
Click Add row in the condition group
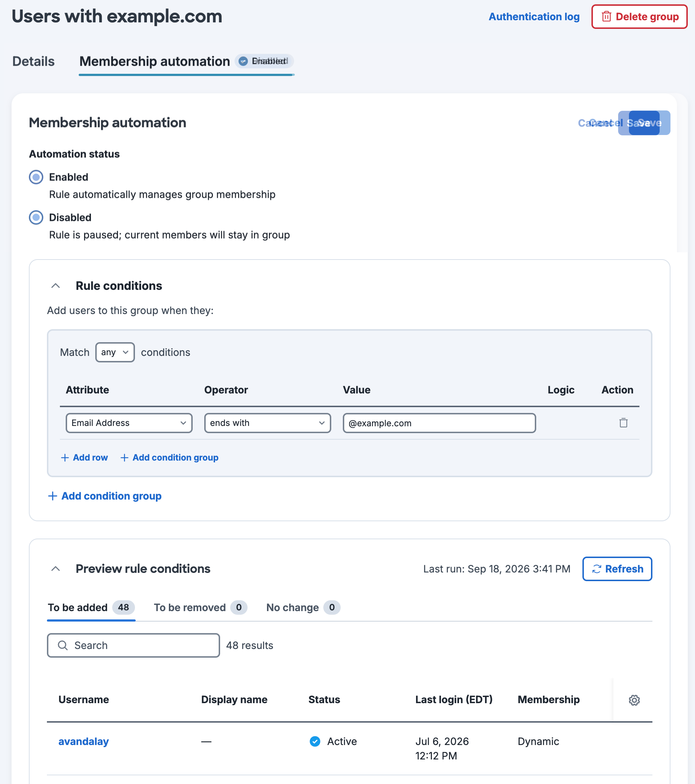[x=84, y=457]
